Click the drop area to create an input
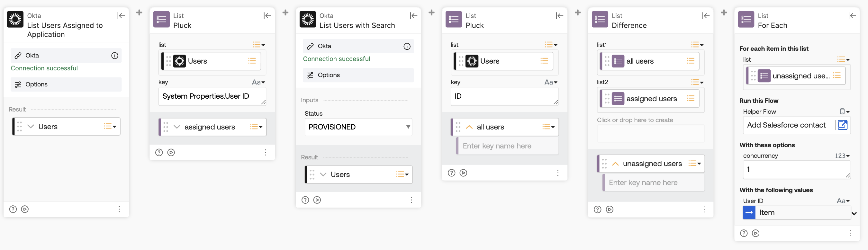 [650, 133]
